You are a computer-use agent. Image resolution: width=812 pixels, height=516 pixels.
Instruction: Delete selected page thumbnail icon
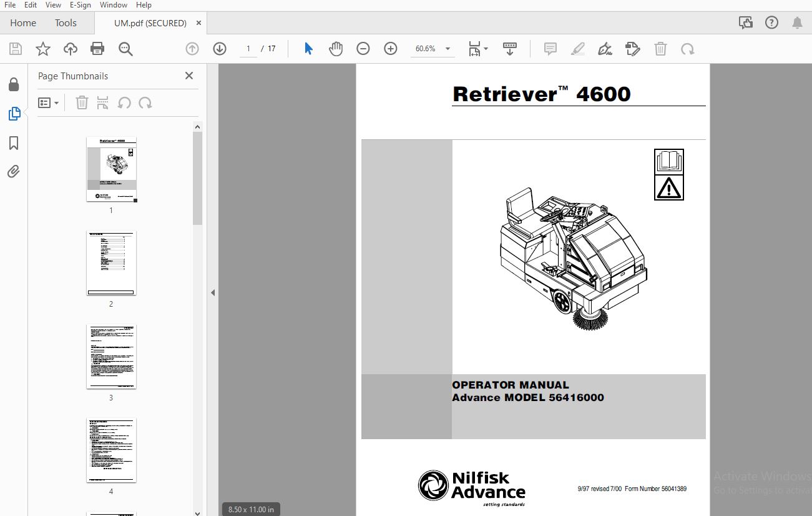(x=82, y=102)
